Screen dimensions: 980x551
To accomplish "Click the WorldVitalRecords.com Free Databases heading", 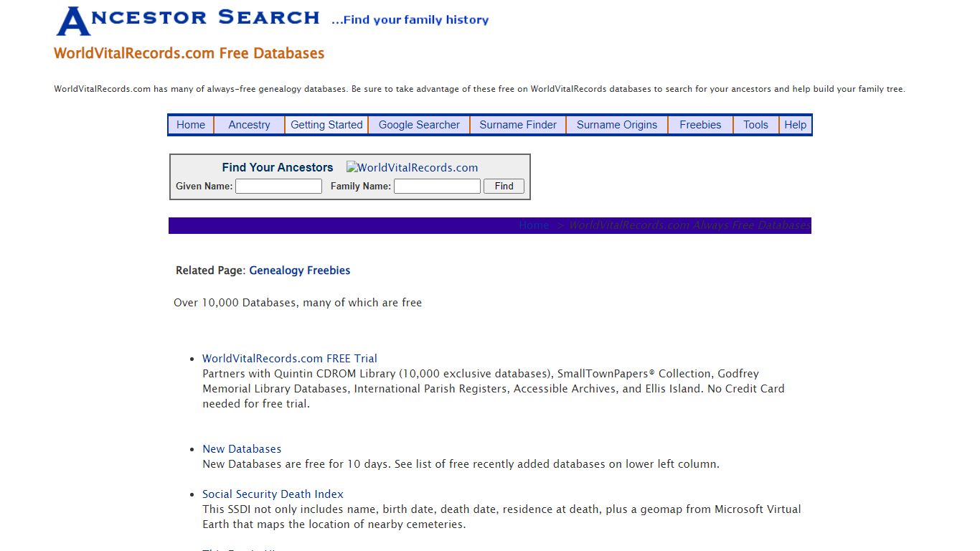I will coord(189,53).
